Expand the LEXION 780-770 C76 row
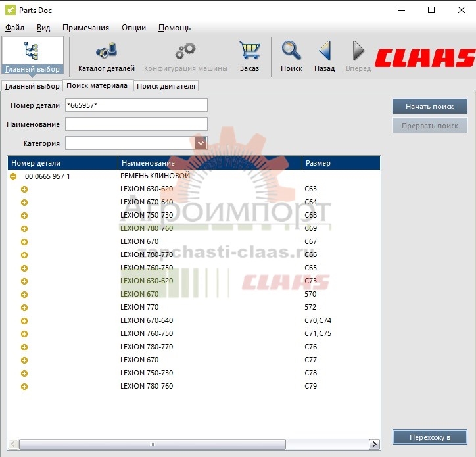The width and height of the screenshot is (476, 457). pyautogui.click(x=24, y=347)
